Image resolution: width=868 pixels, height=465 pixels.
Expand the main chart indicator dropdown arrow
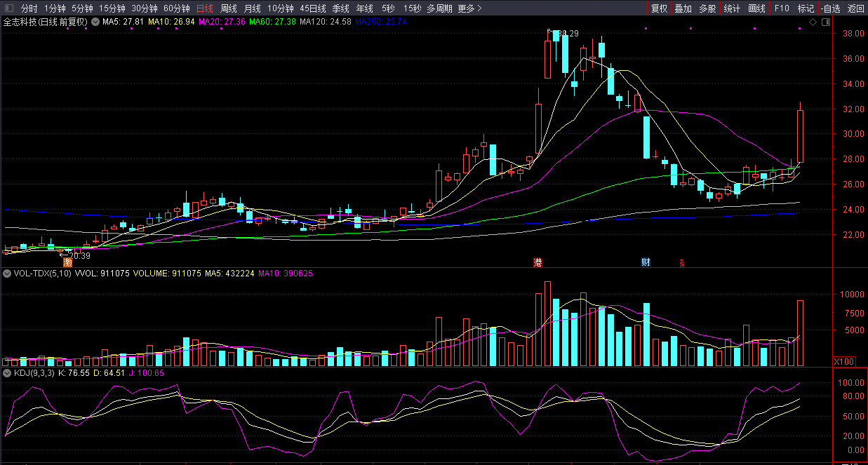tap(95, 22)
